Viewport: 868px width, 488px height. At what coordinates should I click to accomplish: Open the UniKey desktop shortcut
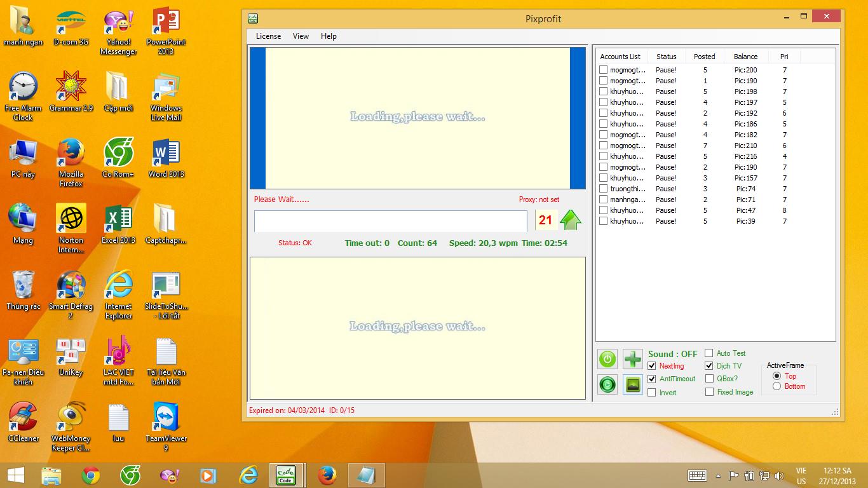pyautogui.click(x=71, y=356)
